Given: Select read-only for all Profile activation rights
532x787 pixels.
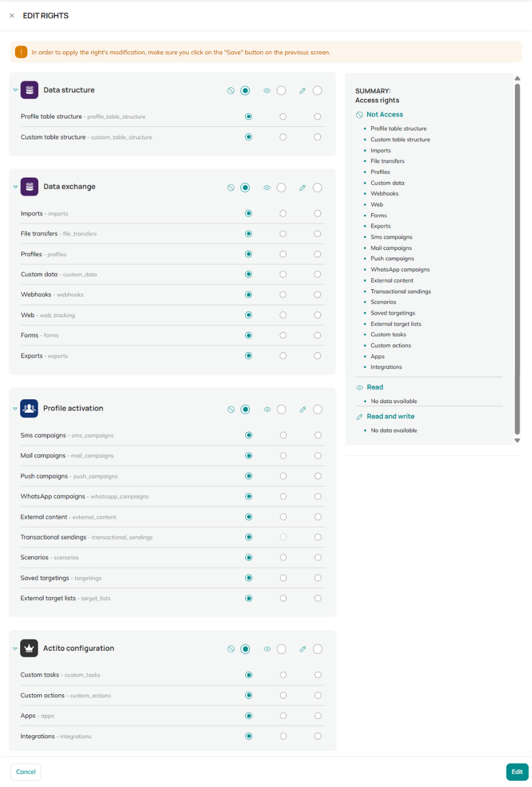Looking at the screenshot, I should (x=281, y=409).
